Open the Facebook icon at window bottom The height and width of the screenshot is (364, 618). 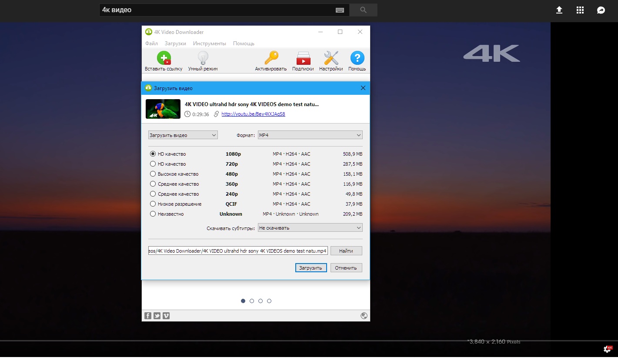148,315
